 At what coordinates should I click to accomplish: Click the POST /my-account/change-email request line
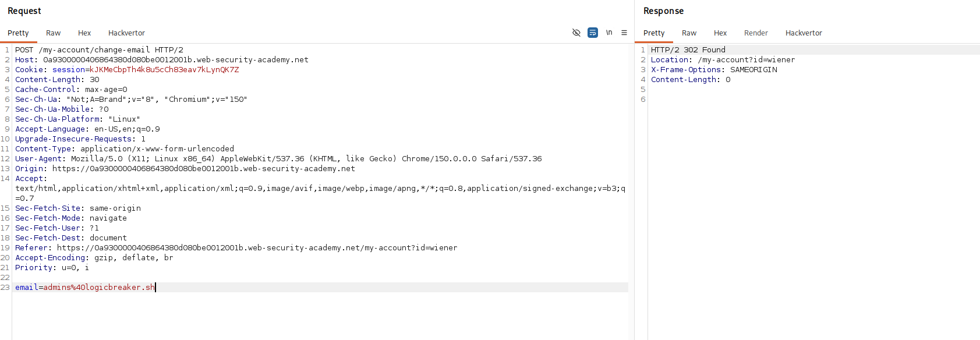pos(99,50)
